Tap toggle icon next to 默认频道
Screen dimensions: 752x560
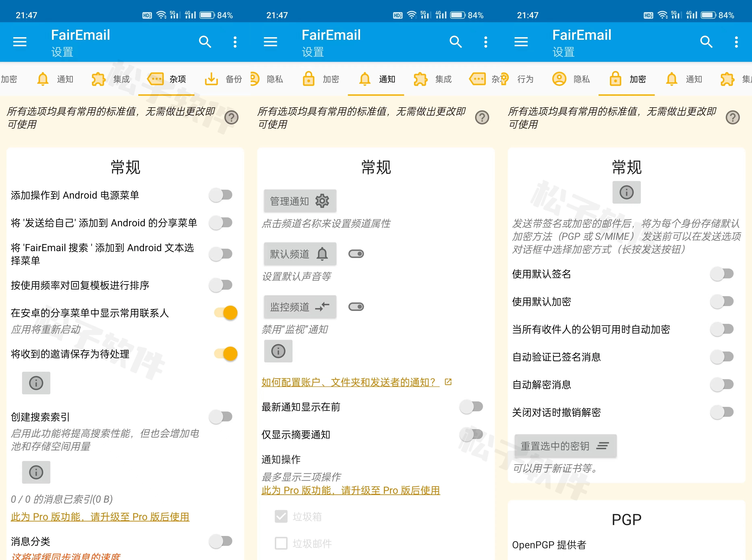point(356,254)
